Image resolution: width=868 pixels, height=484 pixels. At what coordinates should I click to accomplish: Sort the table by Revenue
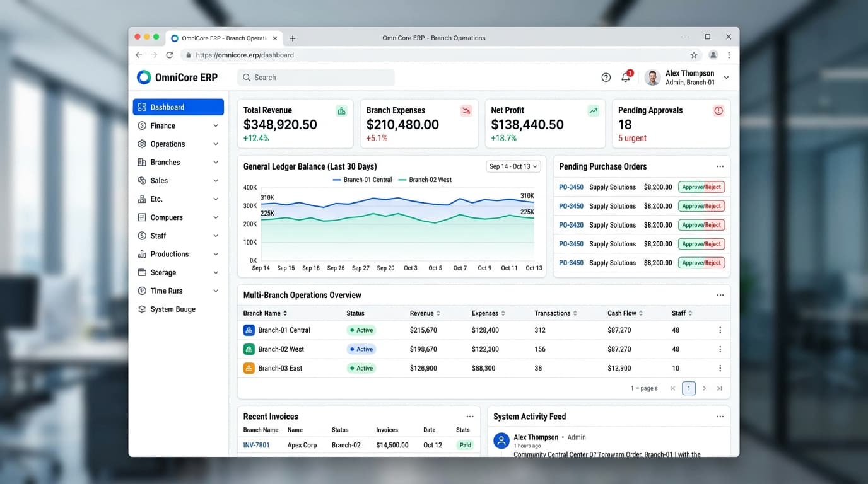pyautogui.click(x=425, y=313)
